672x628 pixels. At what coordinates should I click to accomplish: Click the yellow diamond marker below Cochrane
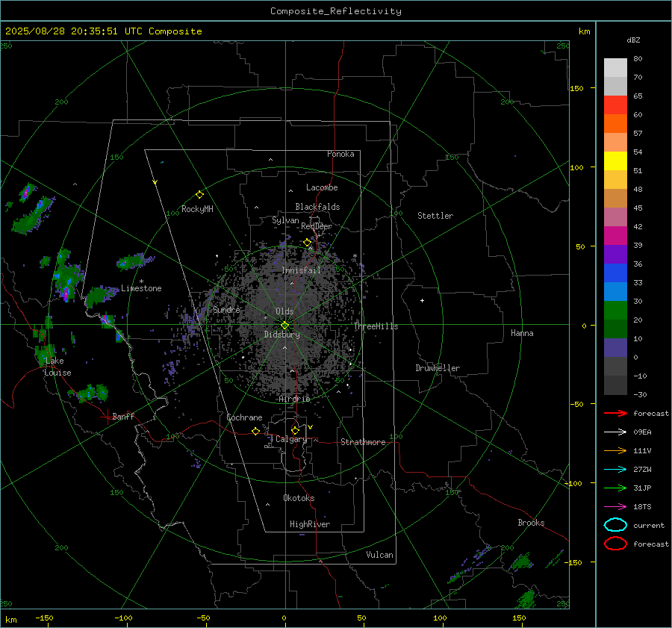255,431
